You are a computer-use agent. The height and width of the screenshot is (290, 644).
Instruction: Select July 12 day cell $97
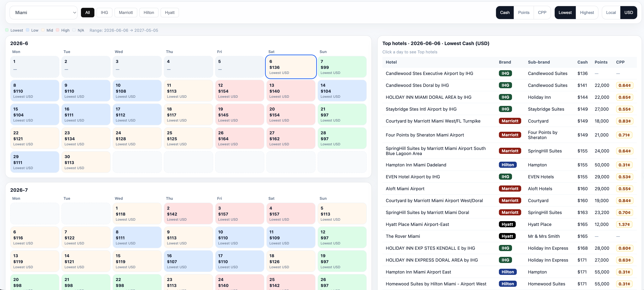point(342,237)
